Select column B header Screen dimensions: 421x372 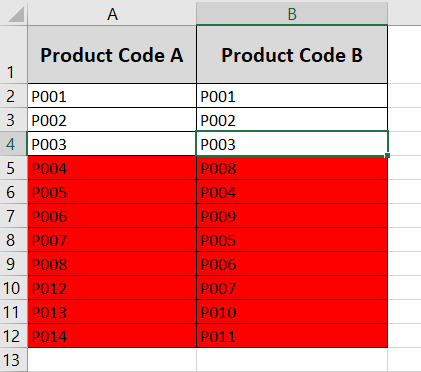pyautogui.click(x=292, y=14)
